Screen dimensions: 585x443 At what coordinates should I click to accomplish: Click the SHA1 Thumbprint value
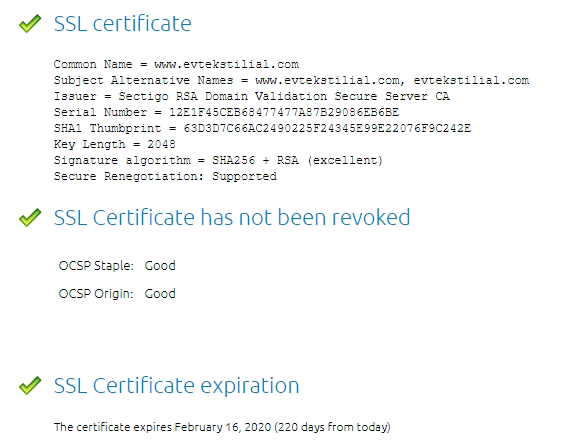pyautogui.click(x=327, y=128)
